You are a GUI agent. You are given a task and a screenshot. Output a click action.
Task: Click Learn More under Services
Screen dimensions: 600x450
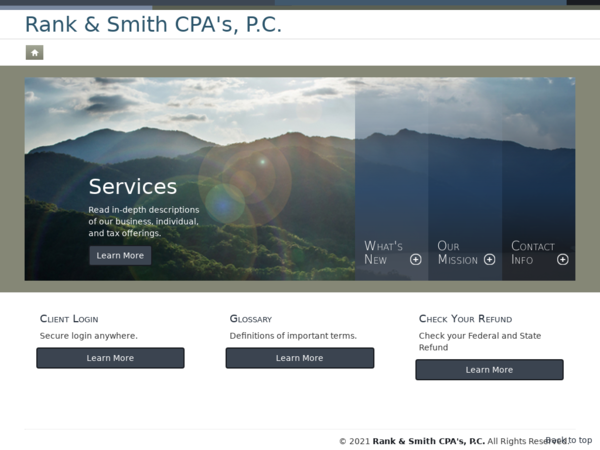click(120, 256)
